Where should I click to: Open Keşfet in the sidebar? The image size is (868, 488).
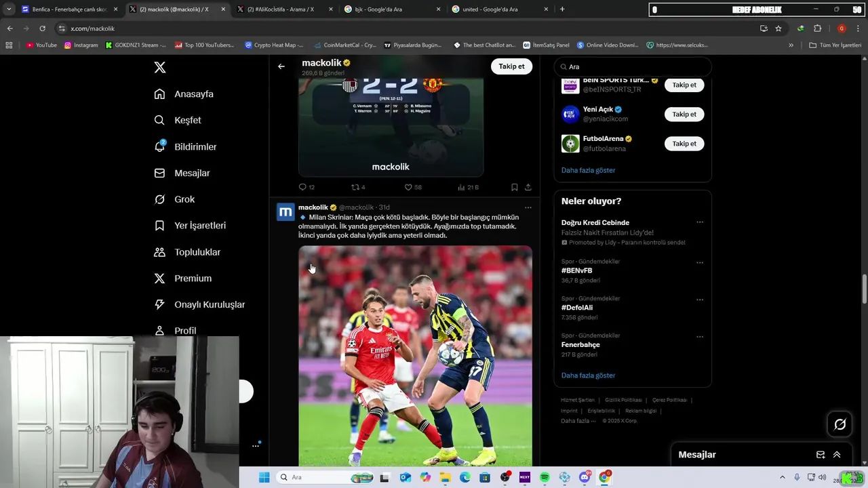click(178, 120)
